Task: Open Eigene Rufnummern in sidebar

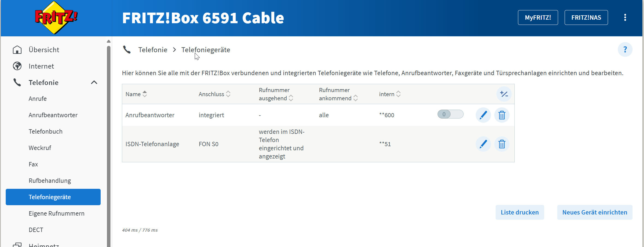Action: [56, 213]
